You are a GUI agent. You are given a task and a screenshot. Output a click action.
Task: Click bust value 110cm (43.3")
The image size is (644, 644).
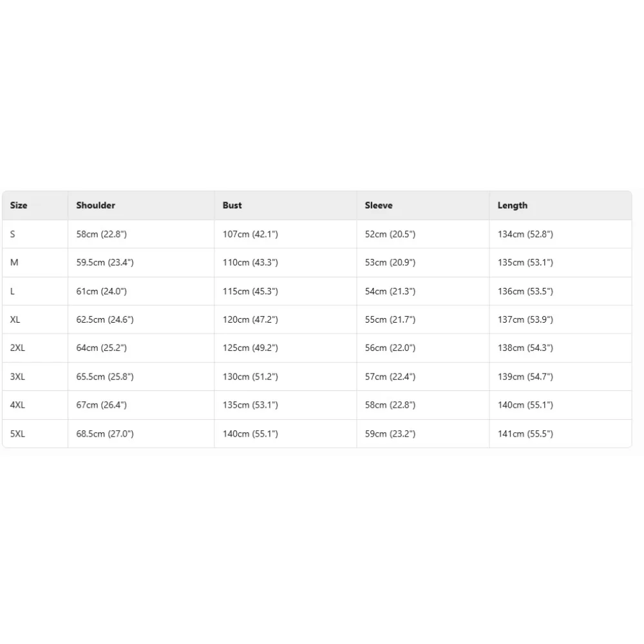[251, 263]
